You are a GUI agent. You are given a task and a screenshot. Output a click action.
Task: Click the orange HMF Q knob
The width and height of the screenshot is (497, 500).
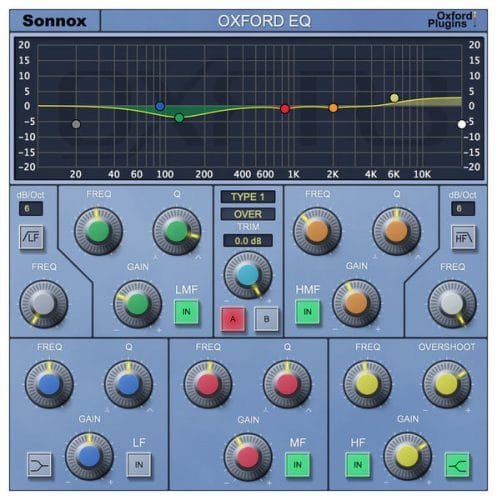tap(396, 231)
